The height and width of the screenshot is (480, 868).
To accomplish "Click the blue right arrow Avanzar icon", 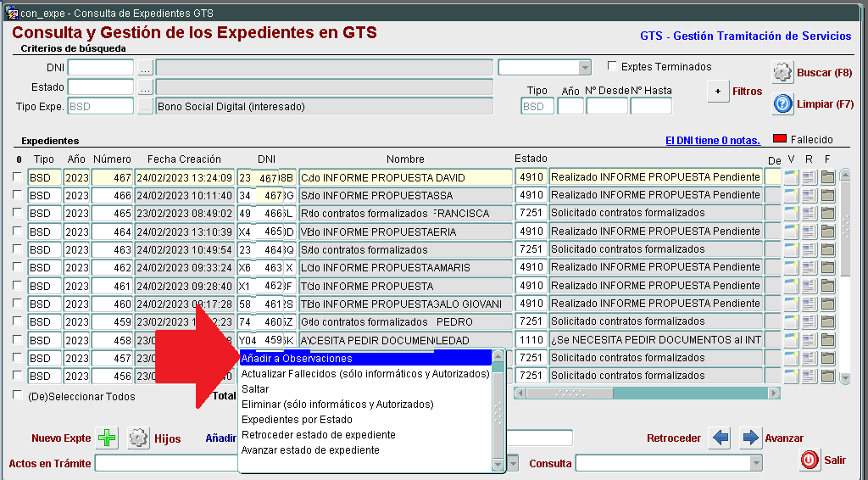I will [750, 438].
